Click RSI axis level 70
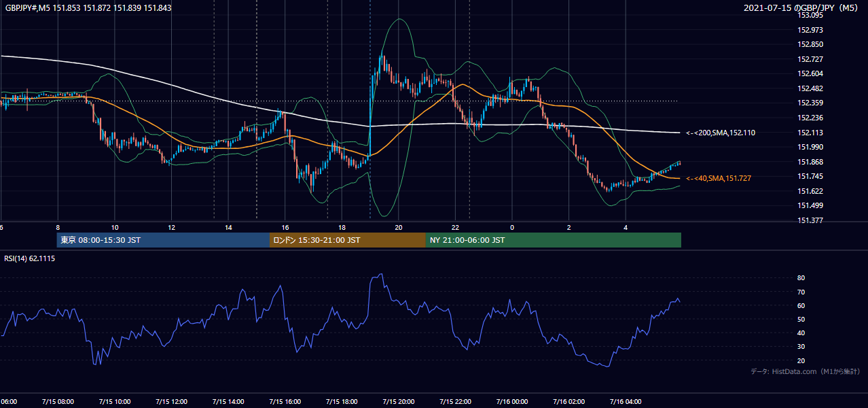Image resolution: width=868 pixels, height=408 pixels. [x=801, y=292]
